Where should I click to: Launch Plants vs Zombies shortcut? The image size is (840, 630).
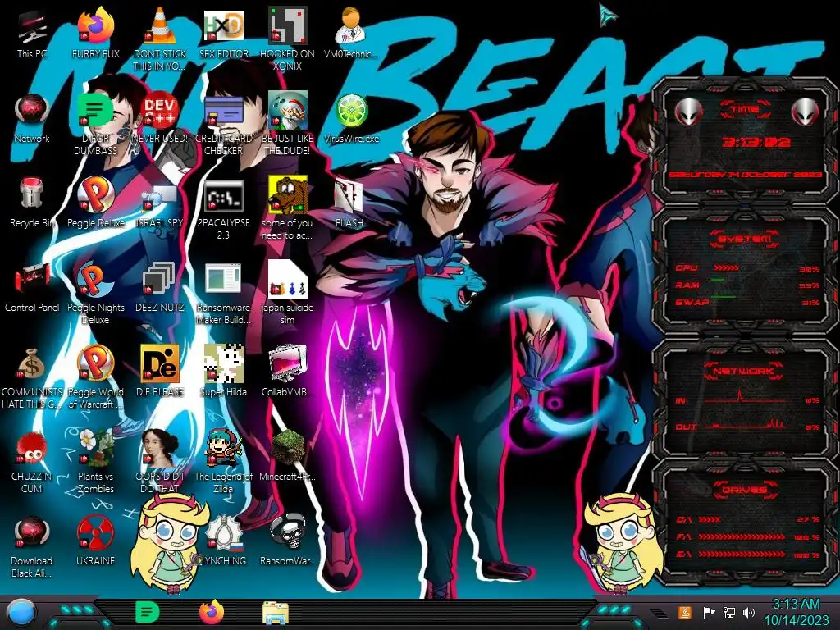95,463
